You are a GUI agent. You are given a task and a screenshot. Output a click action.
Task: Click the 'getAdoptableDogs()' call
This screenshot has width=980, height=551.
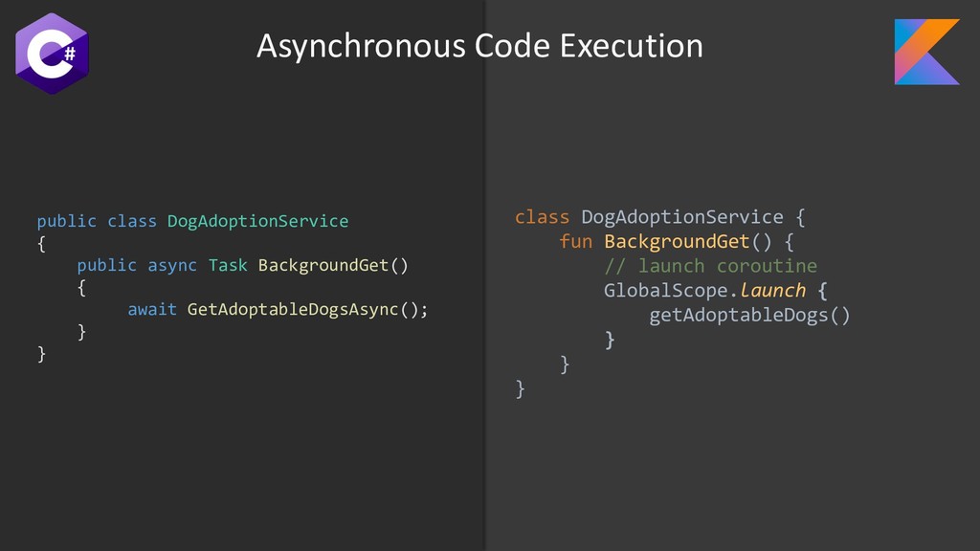click(x=749, y=315)
